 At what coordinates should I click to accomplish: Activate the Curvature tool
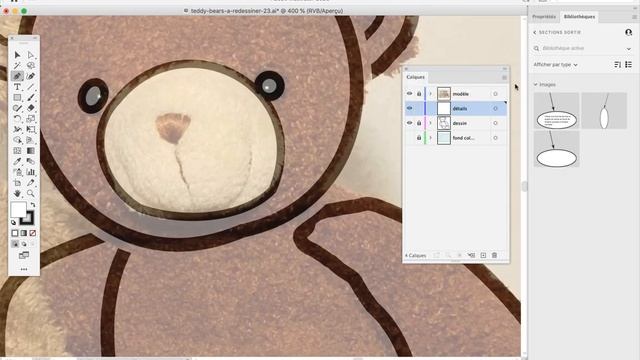[x=31, y=76]
